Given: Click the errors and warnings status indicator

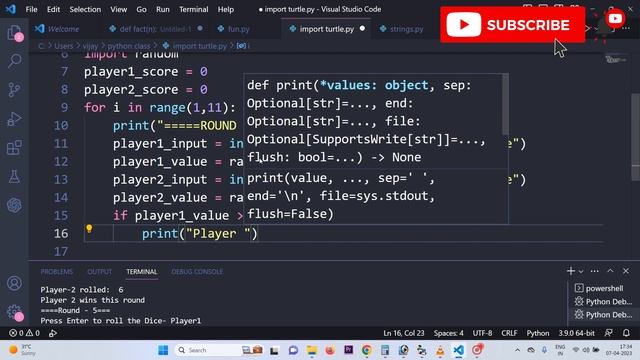Looking at the screenshot, I should point(24,333).
